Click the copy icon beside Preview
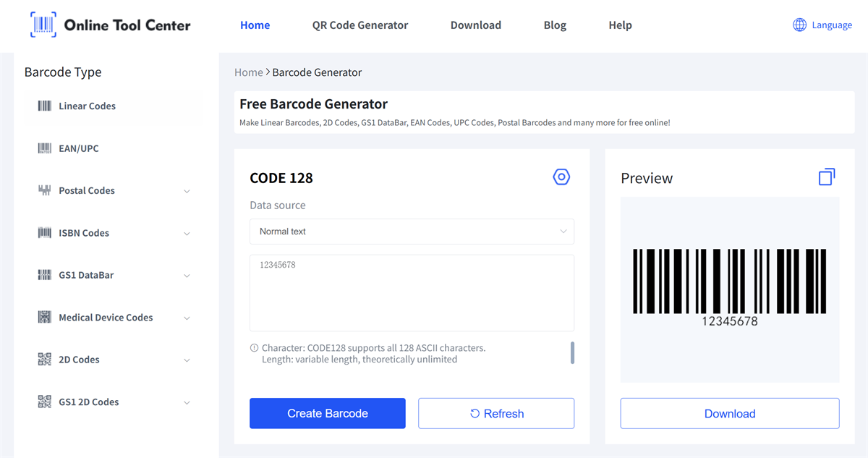868x458 pixels. 827,177
